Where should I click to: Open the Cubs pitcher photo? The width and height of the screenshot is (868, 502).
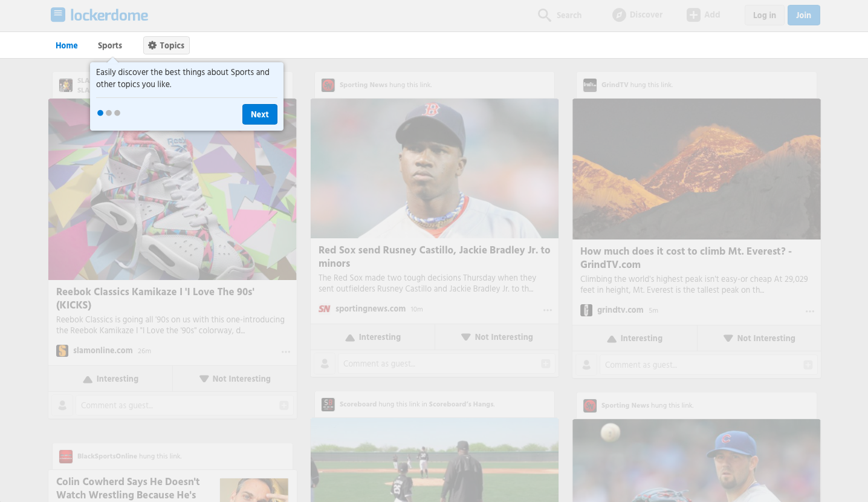pos(696,461)
